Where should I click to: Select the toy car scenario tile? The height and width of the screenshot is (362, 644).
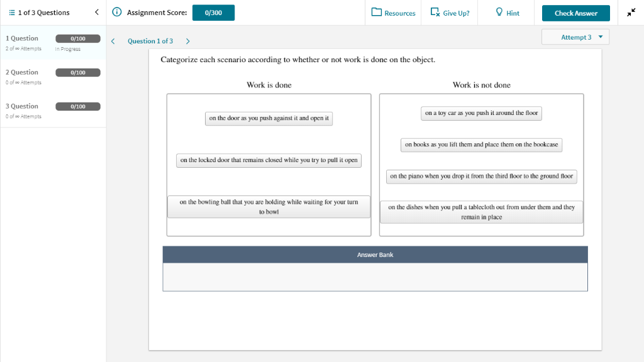click(x=481, y=113)
